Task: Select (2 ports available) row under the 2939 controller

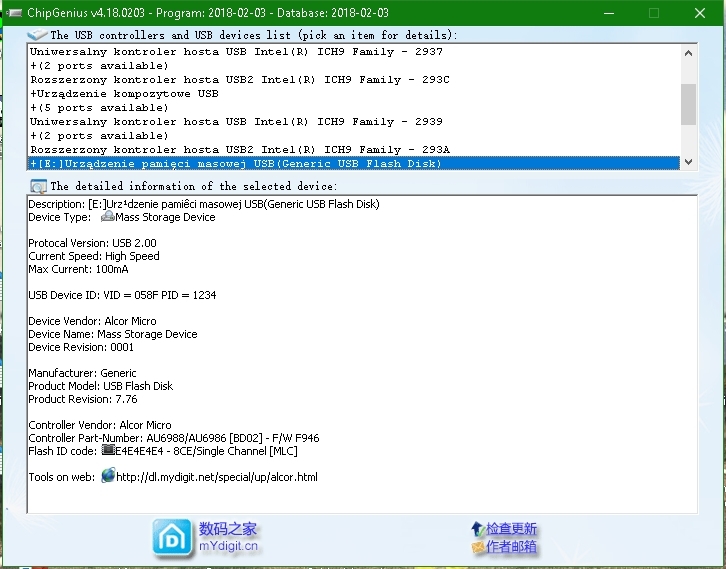Action: [353, 136]
